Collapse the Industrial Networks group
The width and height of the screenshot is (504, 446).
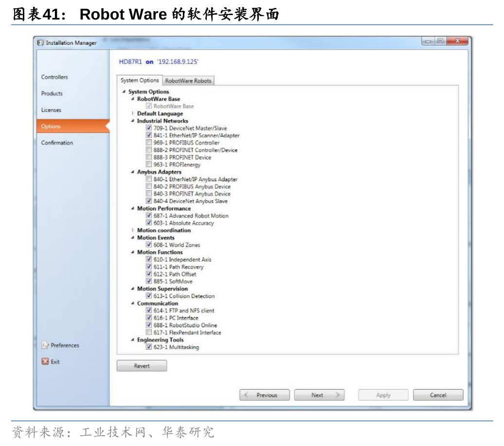[132, 121]
